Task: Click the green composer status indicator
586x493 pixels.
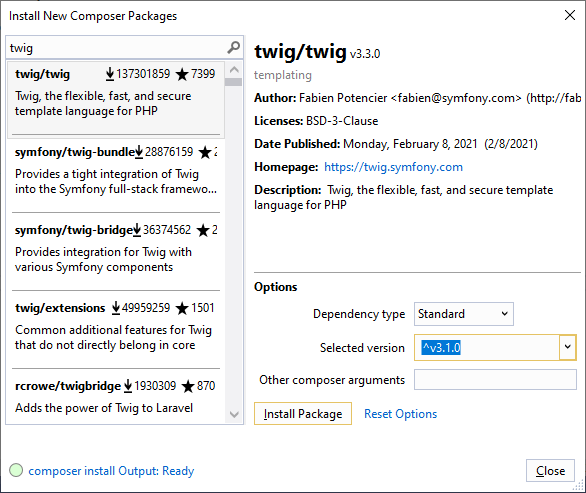Action: click(16, 470)
